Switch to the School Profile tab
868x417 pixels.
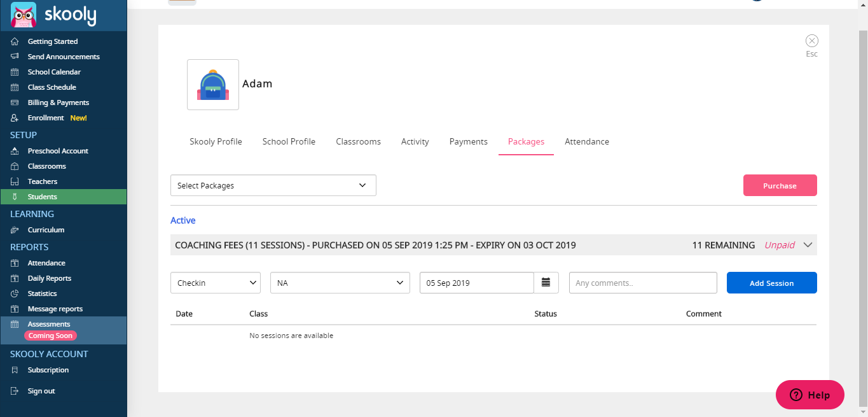289,141
